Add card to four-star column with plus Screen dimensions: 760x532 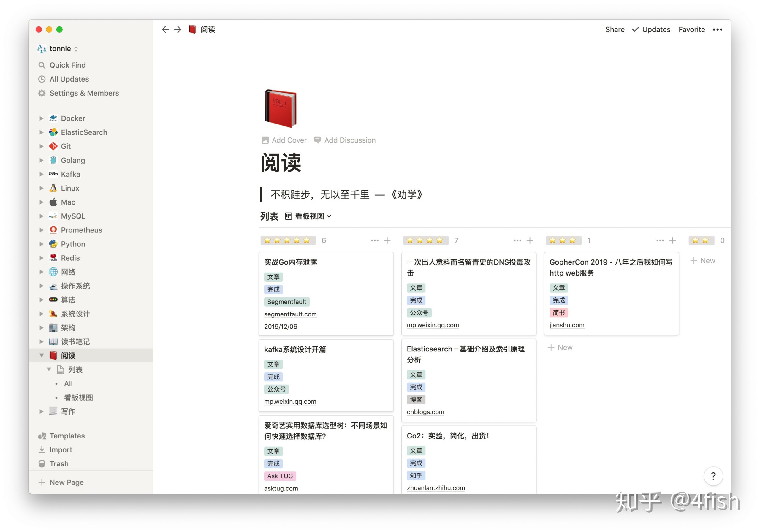[x=530, y=240]
